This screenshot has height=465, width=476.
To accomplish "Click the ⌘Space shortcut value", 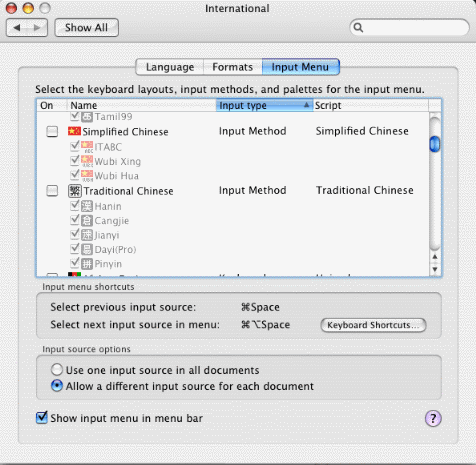I will (x=260, y=307).
